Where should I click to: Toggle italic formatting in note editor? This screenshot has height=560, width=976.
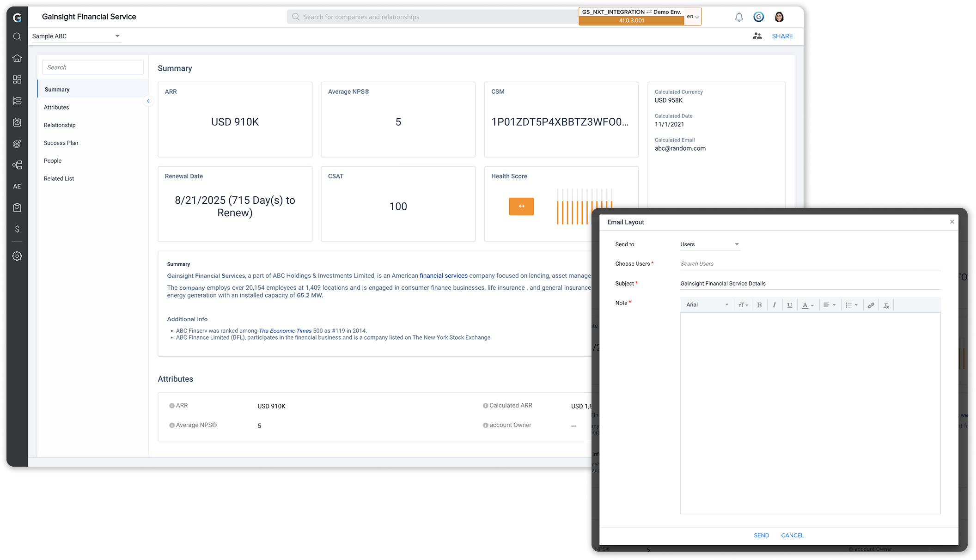tap(774, 305)
